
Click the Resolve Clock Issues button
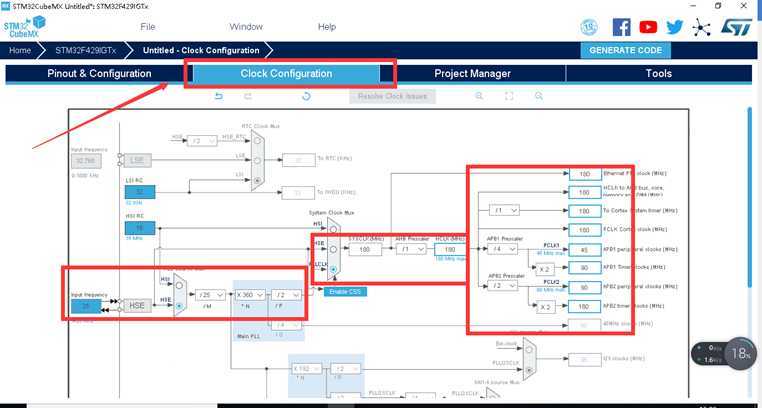[x=392, y=96]
